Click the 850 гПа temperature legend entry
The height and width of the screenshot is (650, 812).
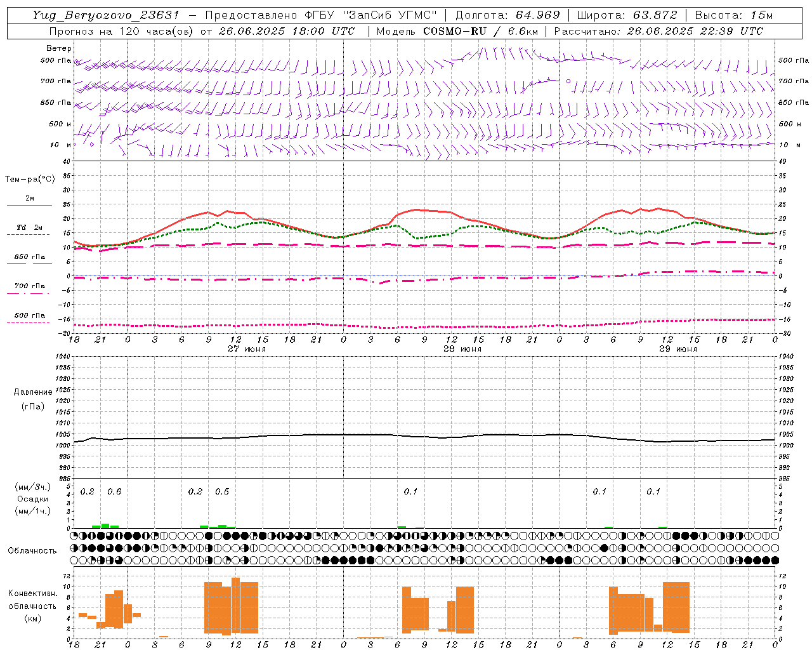pyautogui.click(x=30, y=257)
